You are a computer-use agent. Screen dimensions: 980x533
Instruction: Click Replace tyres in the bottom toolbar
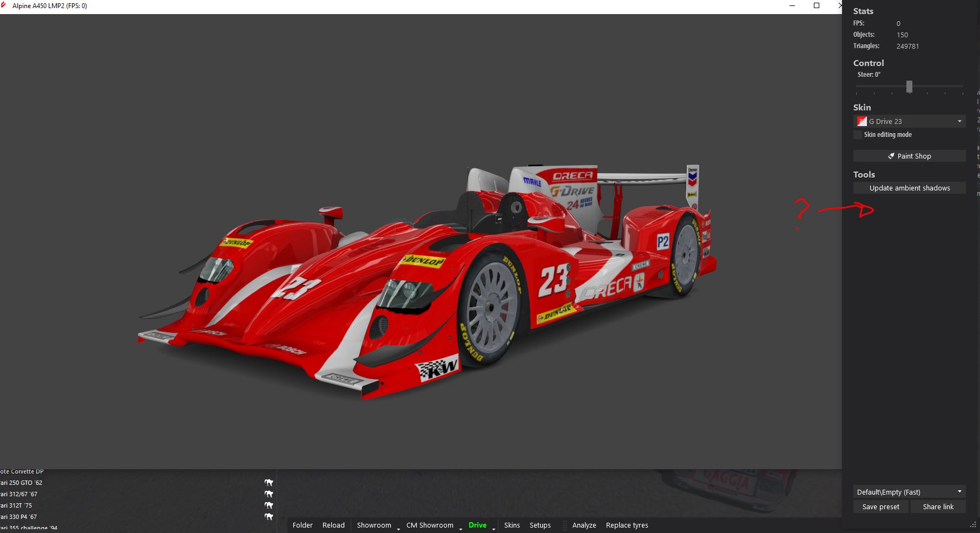pos(627,525)
